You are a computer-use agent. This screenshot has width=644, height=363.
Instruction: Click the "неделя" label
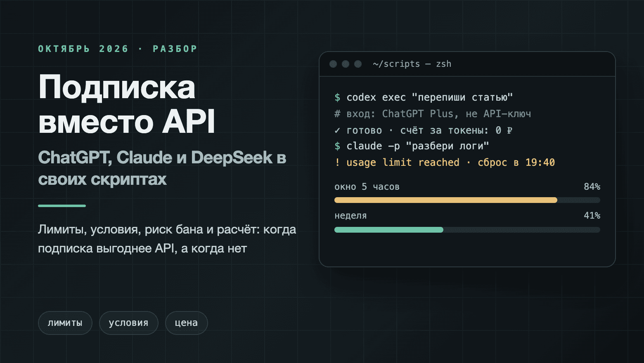click(350, 216)
